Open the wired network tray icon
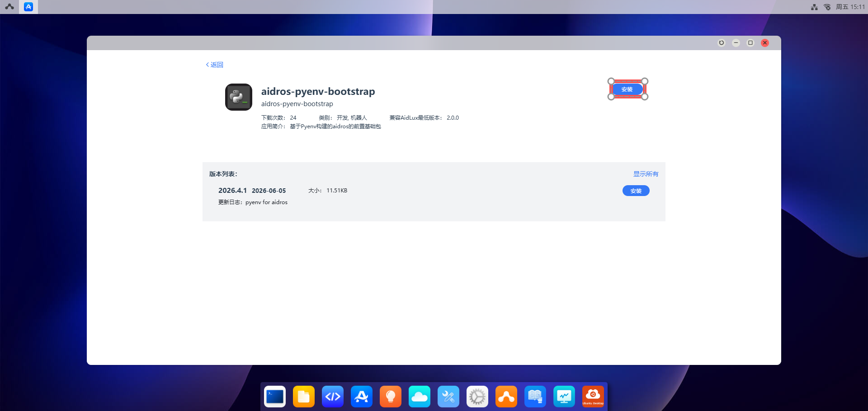The width and height of the screenshot is (868, 411). [x=814, y=7]
